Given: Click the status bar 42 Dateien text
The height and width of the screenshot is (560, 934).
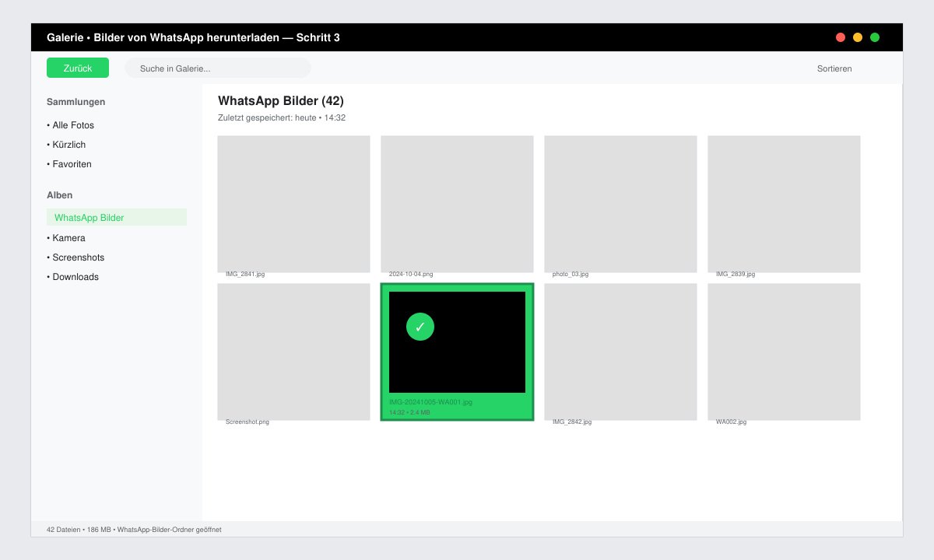Looking at the screenshot, I should tap(134, 530).
